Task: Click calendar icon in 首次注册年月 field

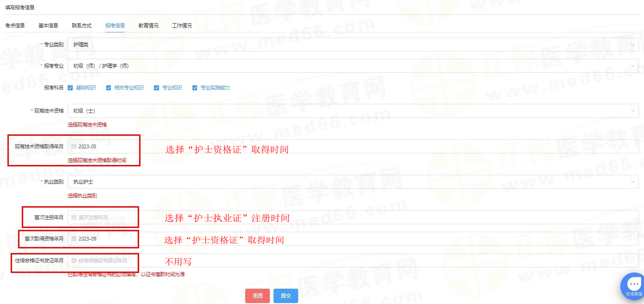Action: (x=74, y=217)
